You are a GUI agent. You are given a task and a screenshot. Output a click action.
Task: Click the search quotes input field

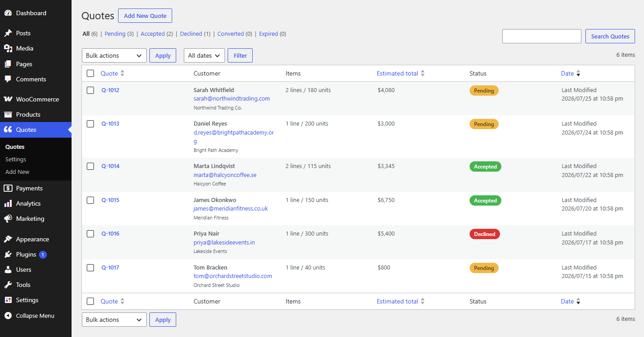click(542, 36)
